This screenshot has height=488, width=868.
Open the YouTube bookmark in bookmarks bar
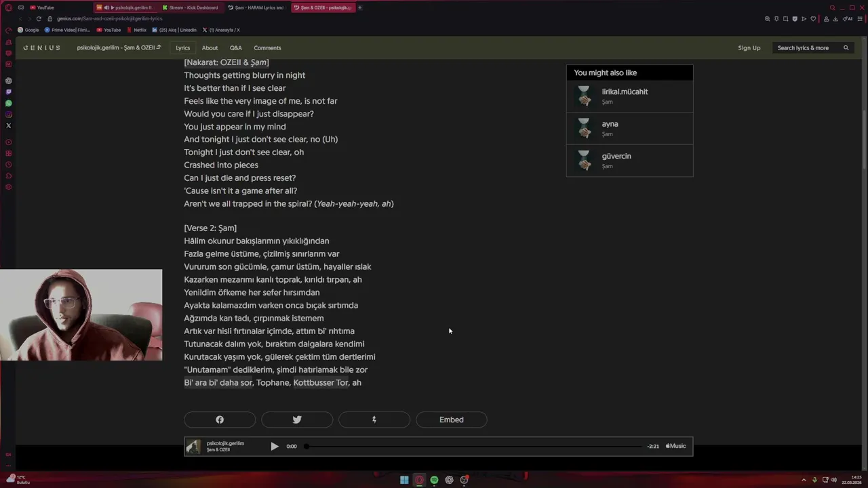[108, 30]
